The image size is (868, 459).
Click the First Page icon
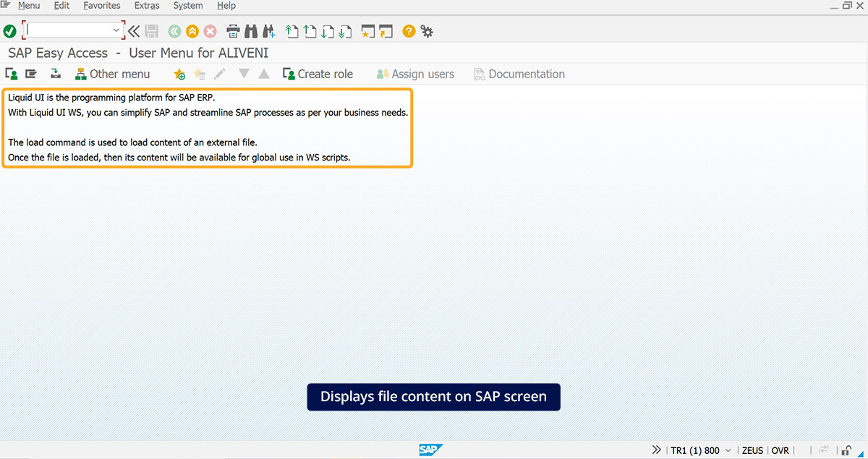[x=292, y=31]
